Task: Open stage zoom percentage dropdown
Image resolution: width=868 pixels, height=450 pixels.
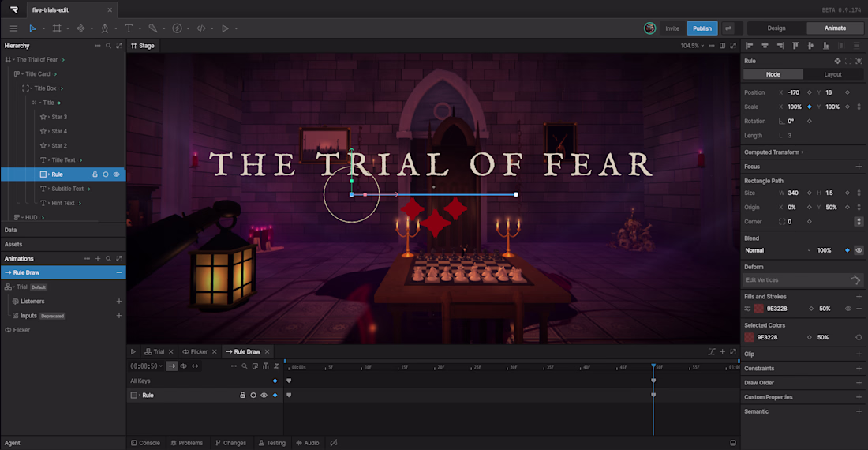Action: (693, 46)
